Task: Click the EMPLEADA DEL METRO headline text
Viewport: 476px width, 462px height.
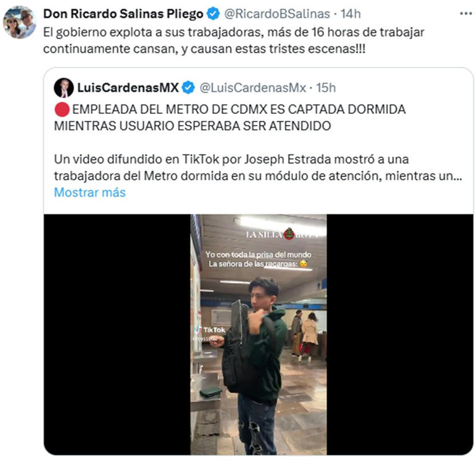Action: (x=230, y=118)
